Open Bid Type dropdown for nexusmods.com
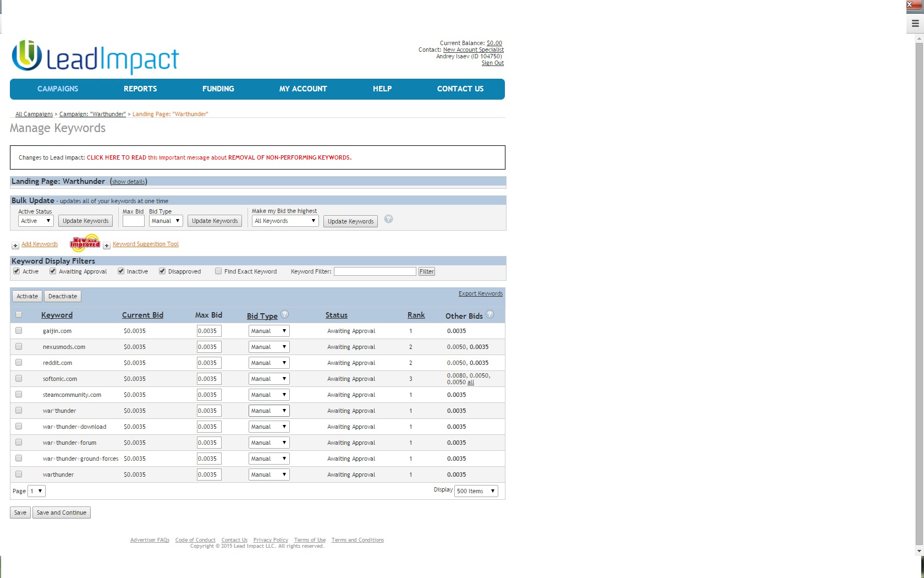Viewport: 924px width, 578px height. [x=269, y=347]
